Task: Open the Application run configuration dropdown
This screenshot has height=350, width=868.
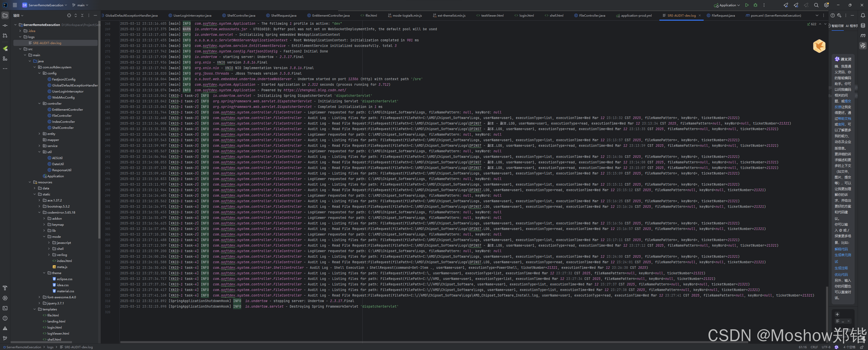Action: [726, 5]
